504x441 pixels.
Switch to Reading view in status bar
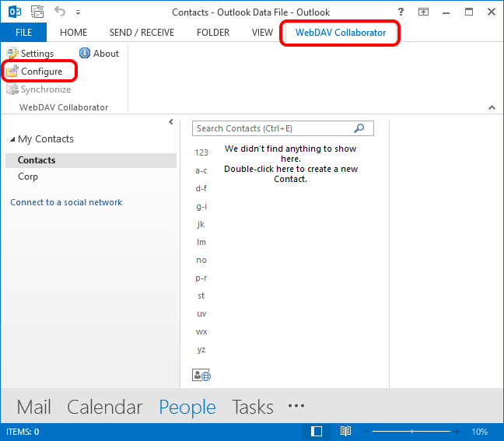point(345,432)
